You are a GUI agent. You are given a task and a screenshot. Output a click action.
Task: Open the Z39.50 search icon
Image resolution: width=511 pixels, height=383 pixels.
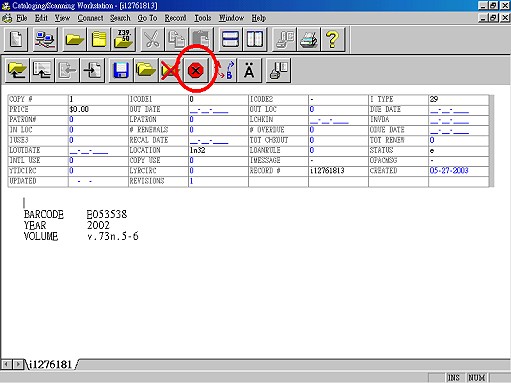click(124, 39)
